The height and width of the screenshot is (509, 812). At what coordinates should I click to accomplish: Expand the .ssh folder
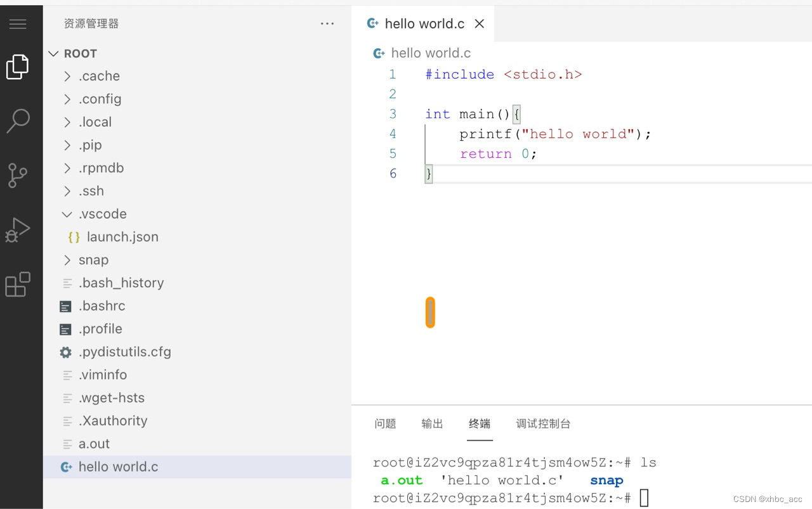tap(67, 191)
